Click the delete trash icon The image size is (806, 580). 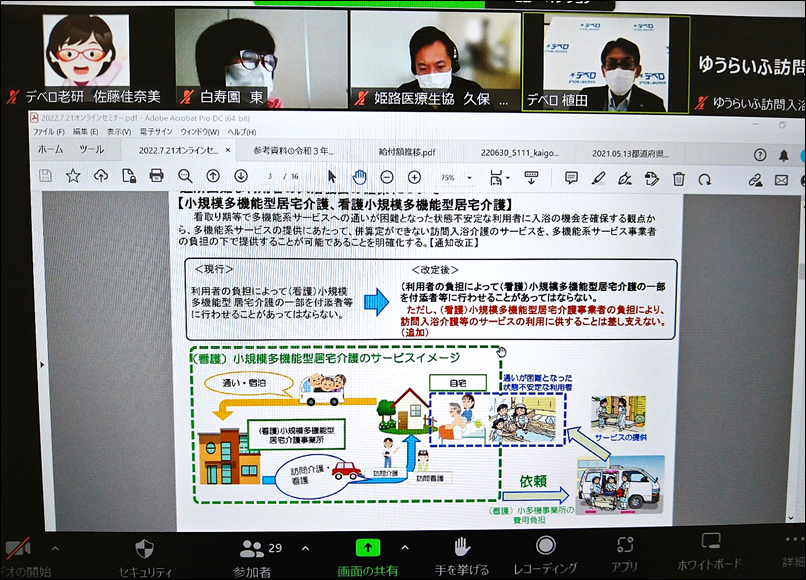point(678,179)
